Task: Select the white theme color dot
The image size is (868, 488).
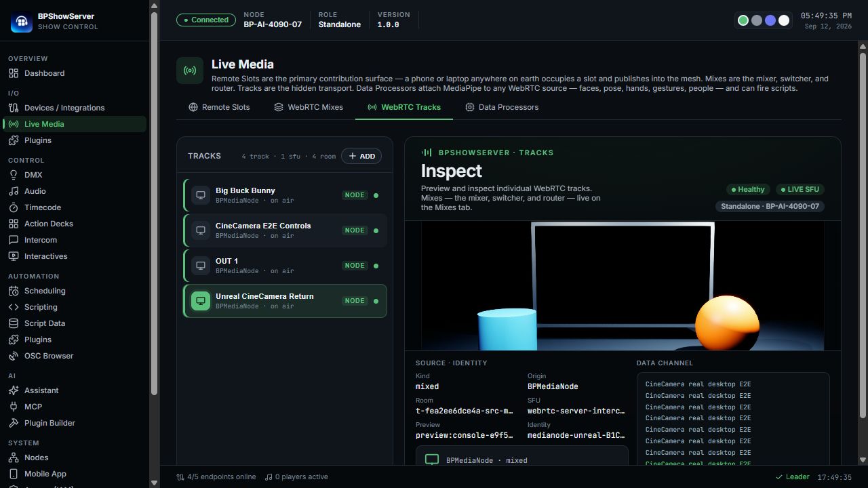Action: (784, 20)
